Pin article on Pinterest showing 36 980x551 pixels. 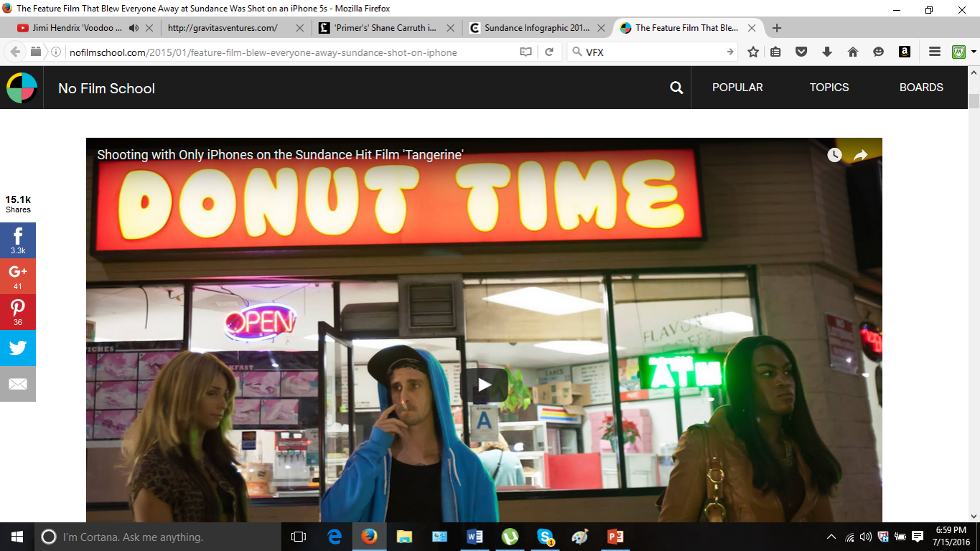[18, 312]
